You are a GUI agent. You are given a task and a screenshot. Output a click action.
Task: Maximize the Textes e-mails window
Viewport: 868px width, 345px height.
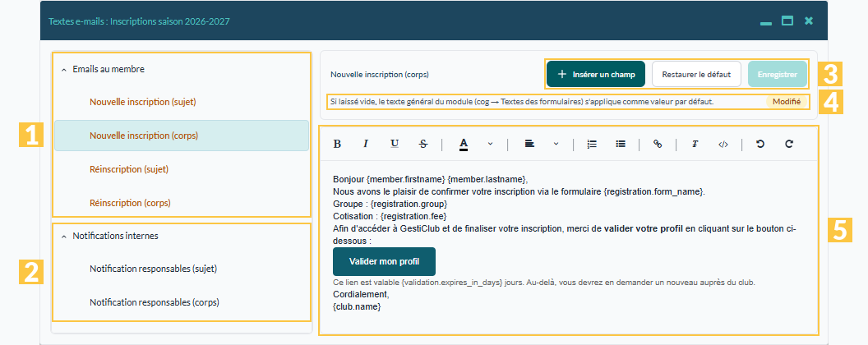tap(787, 21)
